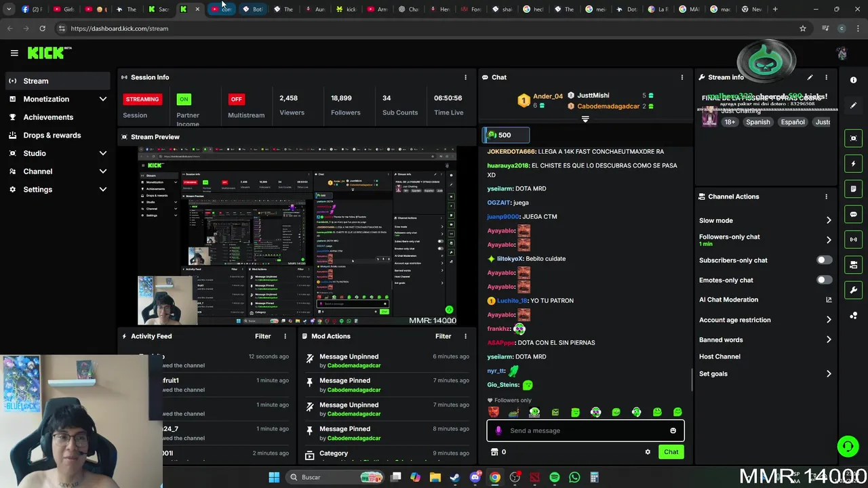Click the 18+ stream tag
Screen dimensions: 868x488
730,122
